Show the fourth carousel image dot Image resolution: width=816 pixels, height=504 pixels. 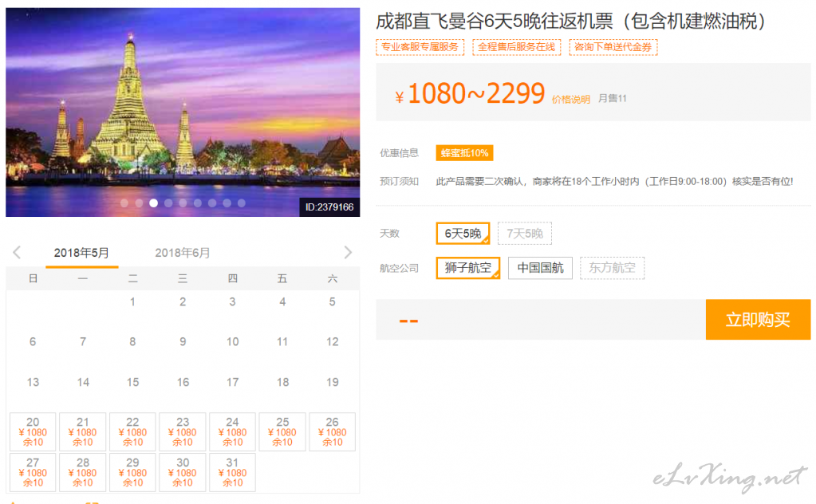click(x=168, y=203)
